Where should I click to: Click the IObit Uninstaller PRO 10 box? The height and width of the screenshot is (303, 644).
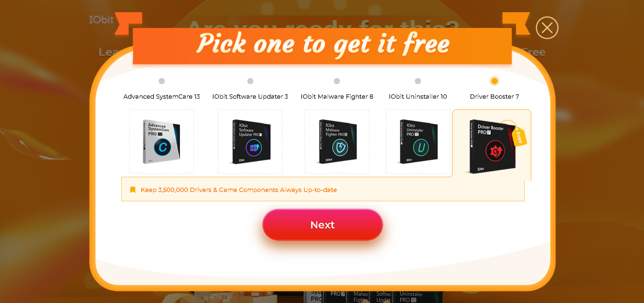click(x=418, y=141)
